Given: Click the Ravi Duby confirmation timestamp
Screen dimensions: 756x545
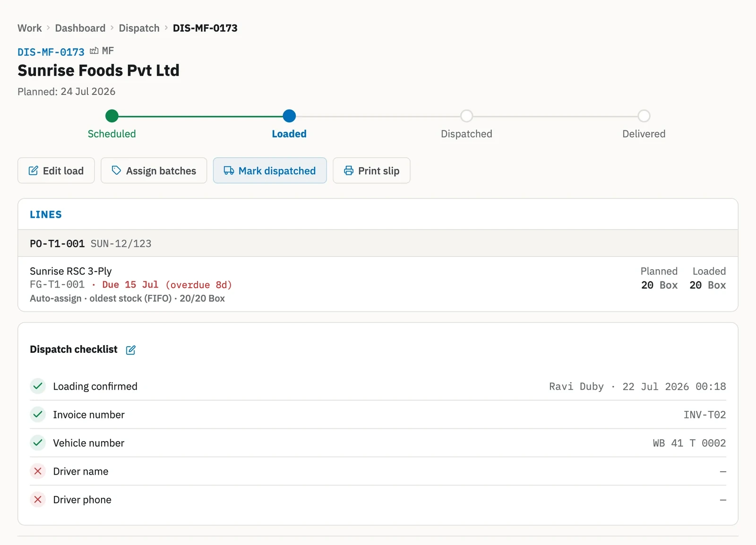Looking at the screenshot, I should click(637, 386).
